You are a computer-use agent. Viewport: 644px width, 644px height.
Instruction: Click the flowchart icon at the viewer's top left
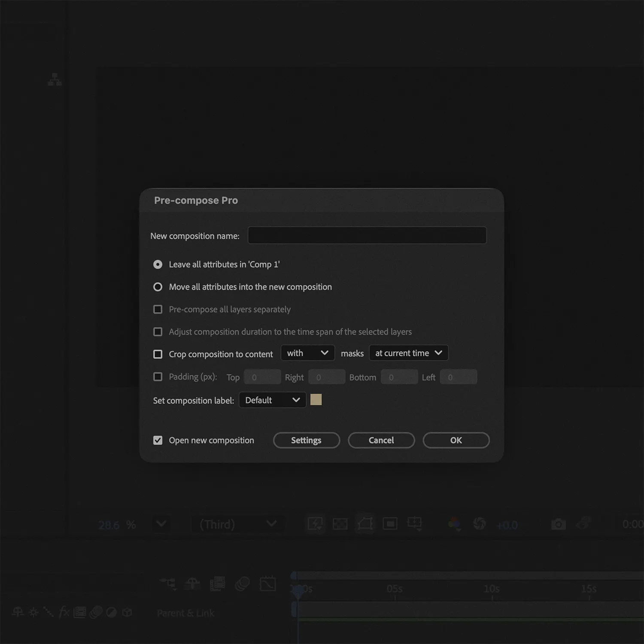[55, 79]
